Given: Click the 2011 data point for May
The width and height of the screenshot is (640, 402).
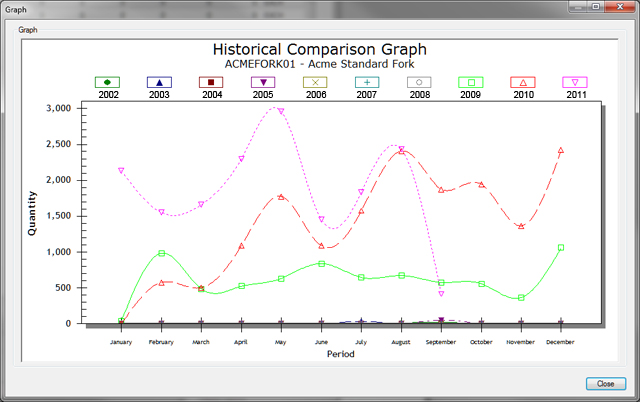Looking at the screenshot, I should tap(281, 111).
